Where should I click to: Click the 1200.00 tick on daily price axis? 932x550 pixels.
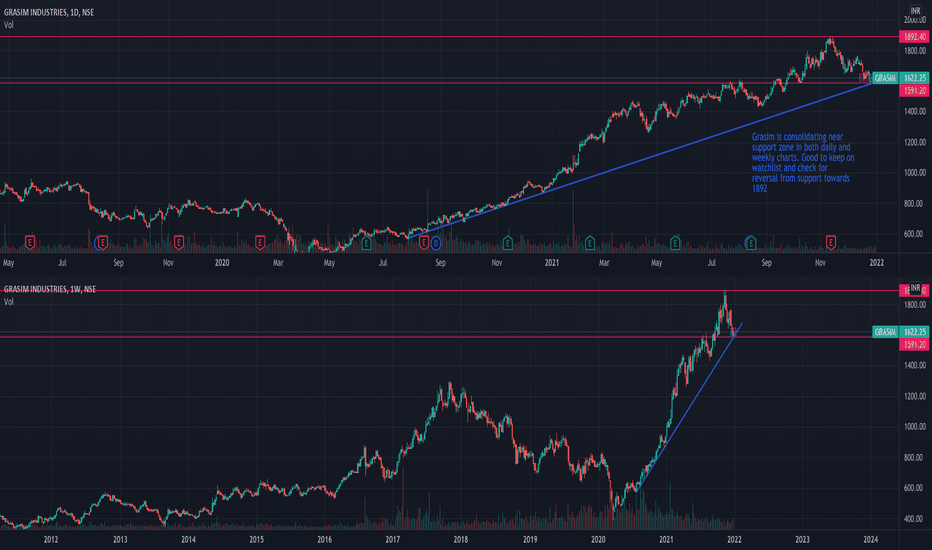pos(915,142)
